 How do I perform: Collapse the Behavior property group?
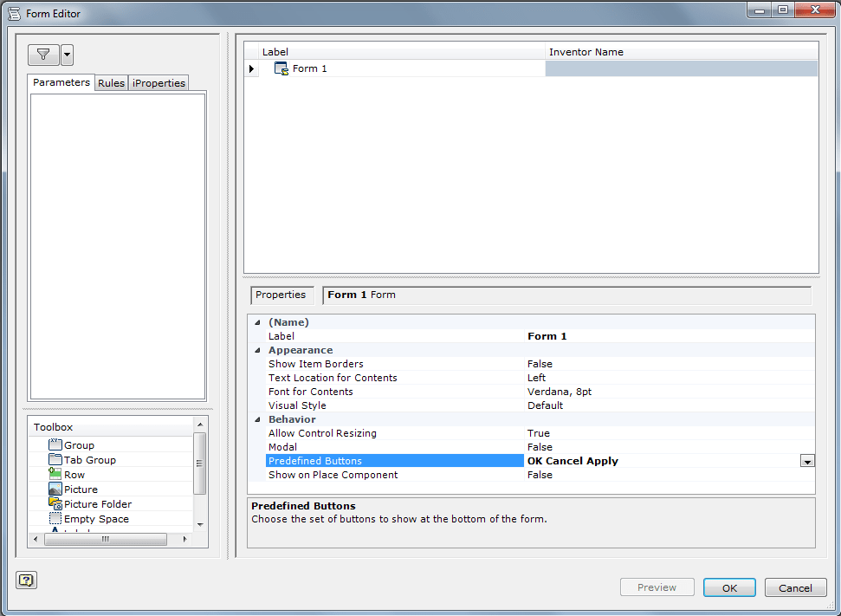pos(257,418)
